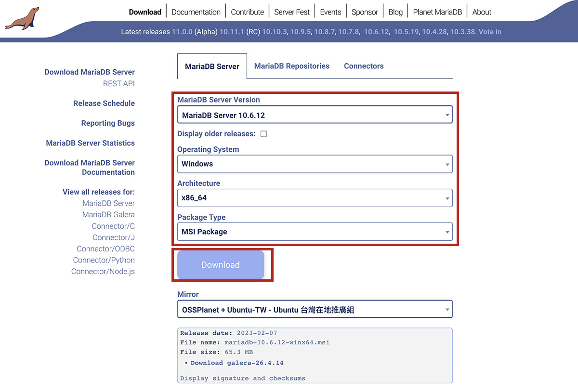Image resolution: width=578 pixels, height=392 pixels.
Task: Open the About menu item
Action: 482,12
